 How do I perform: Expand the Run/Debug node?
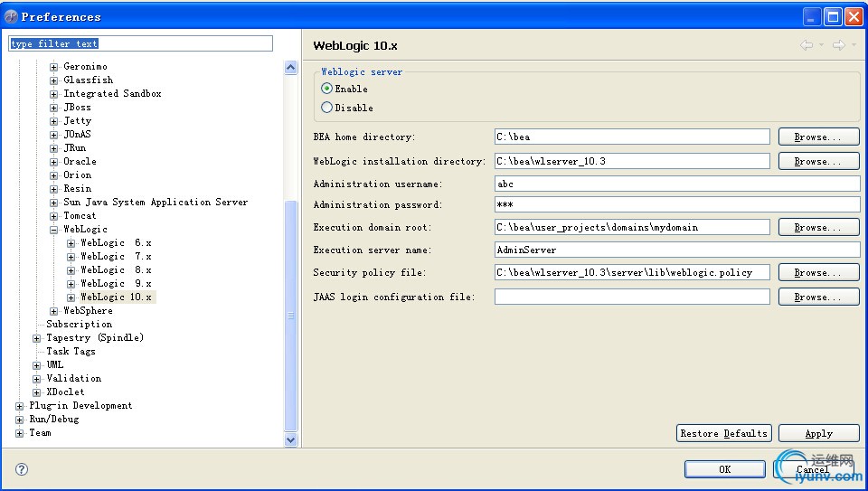click(19, 420)
